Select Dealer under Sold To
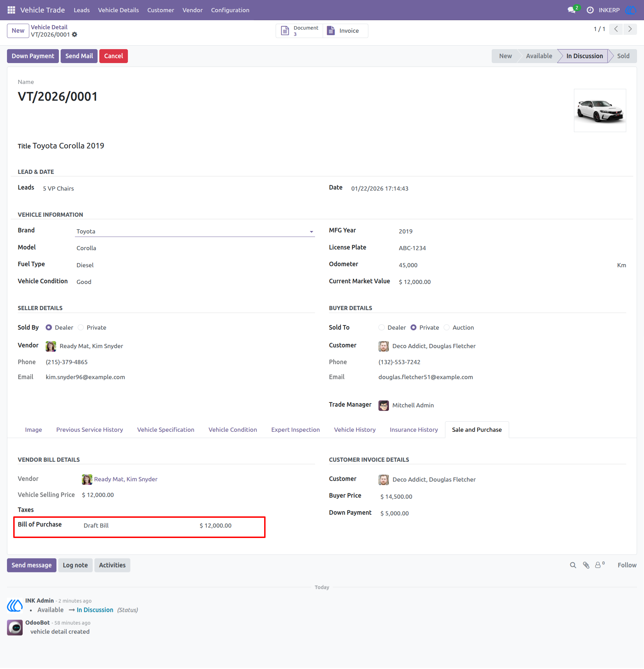 [x=382, y=328]
